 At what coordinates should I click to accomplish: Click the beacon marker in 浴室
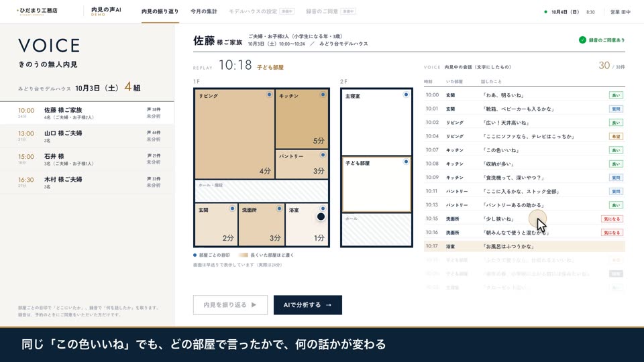click(x=323, y=208)
